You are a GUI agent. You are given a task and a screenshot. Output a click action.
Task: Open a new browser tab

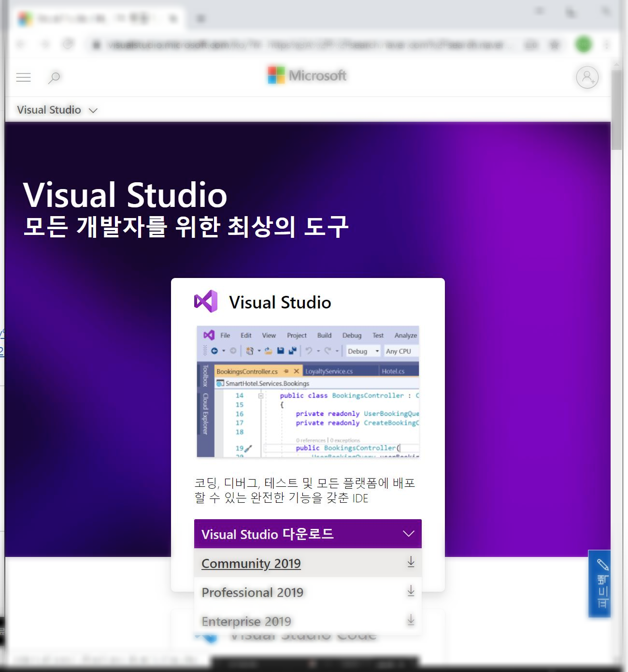[x=200, y=19]
